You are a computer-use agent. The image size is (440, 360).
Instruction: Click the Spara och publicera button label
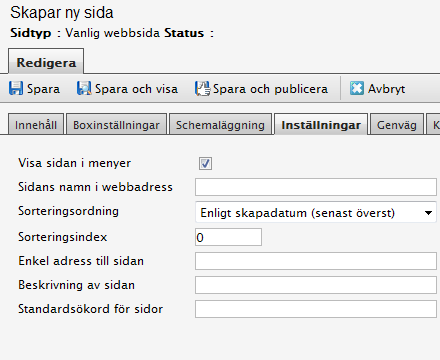(x=270, y=89)
